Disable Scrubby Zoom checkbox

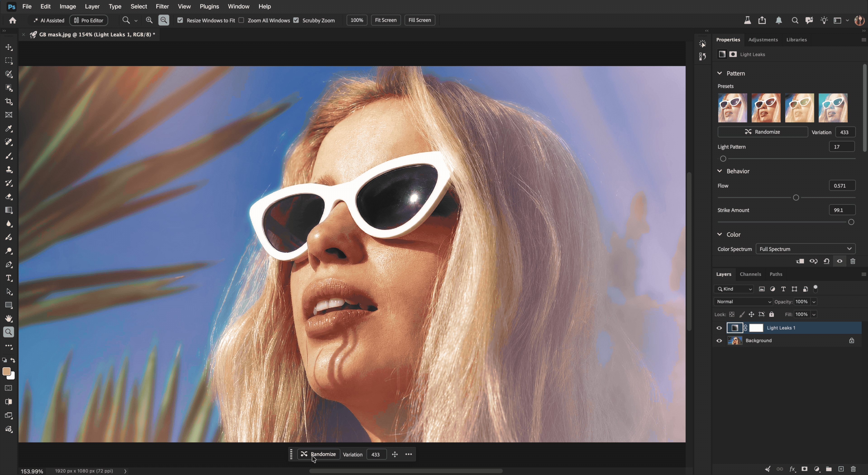click(296, 20)
